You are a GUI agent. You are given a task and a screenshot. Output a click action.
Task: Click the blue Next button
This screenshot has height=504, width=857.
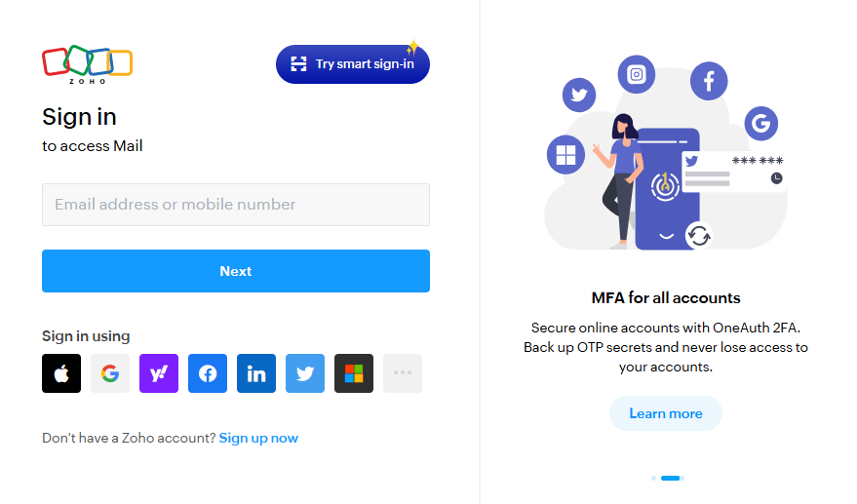click(236, 271)
